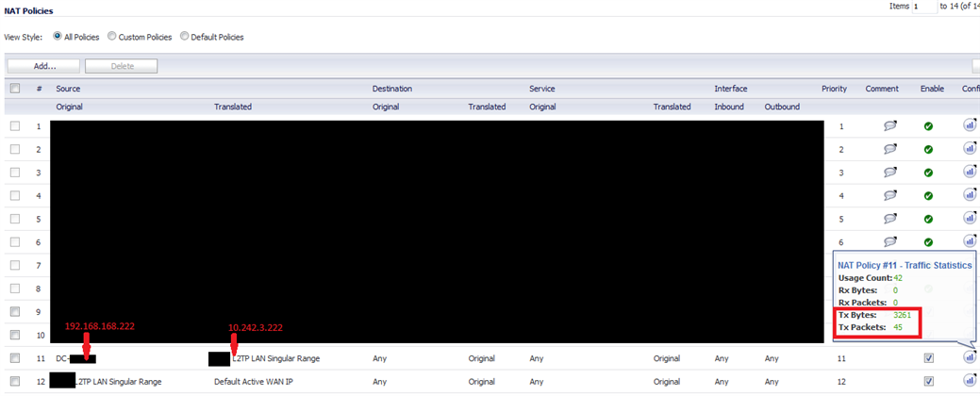The height and width of the screenshot is (396, 980).
Task: Open comment icon for policy 5
Action: point(890,219)
